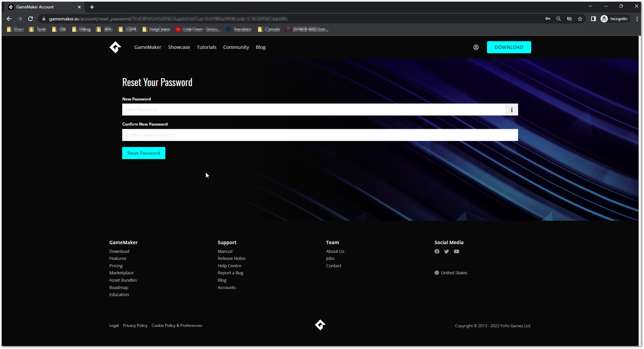The image size is (644, 349).
Task: Open the Privacy Policy footer link
Action: 135,326
